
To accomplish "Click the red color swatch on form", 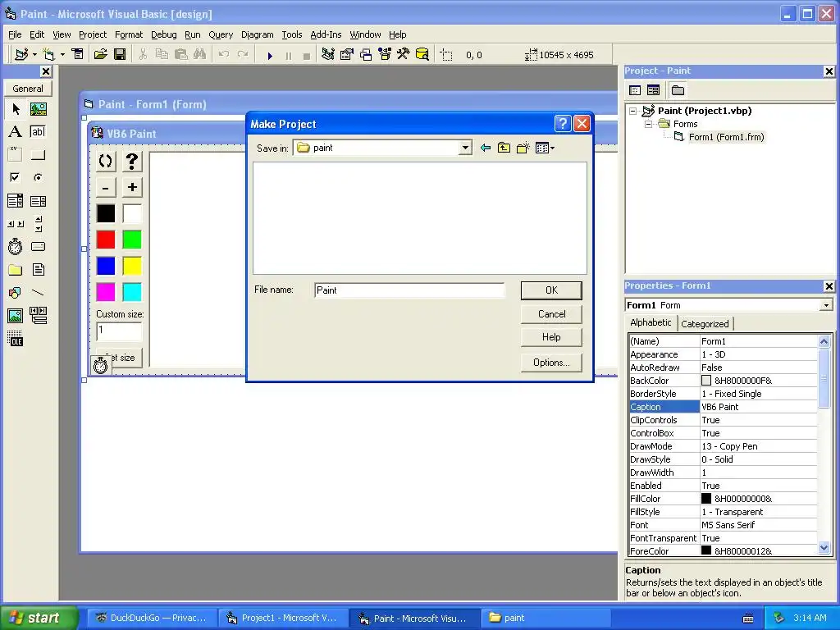I will (106, 240).
